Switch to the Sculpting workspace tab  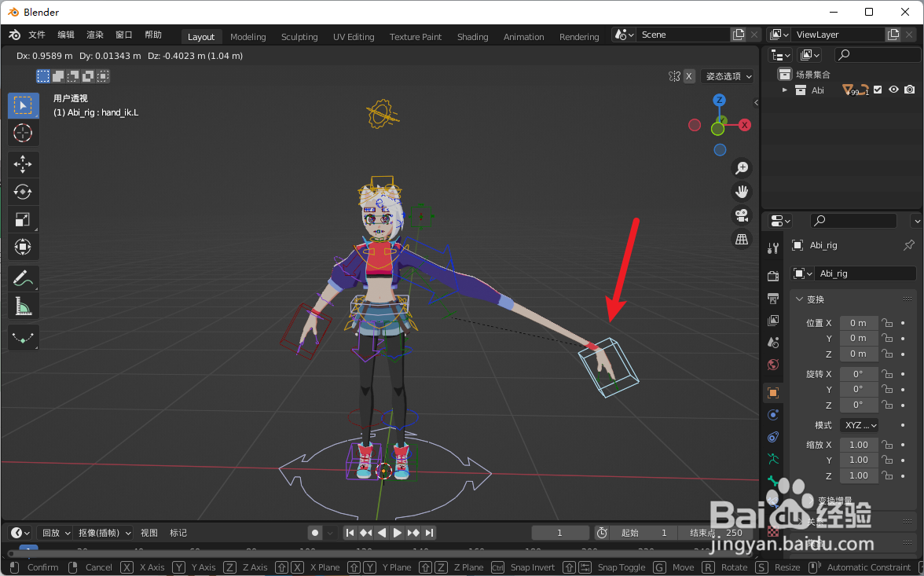pyautogui.click(x=299, y=37)
